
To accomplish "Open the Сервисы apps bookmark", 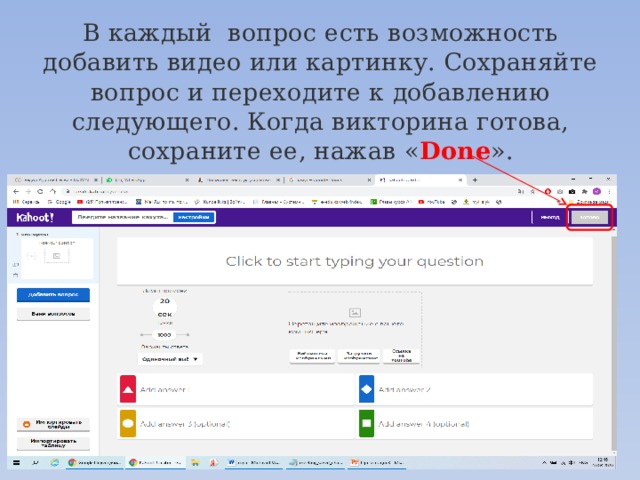I will [x=27, y=202].
